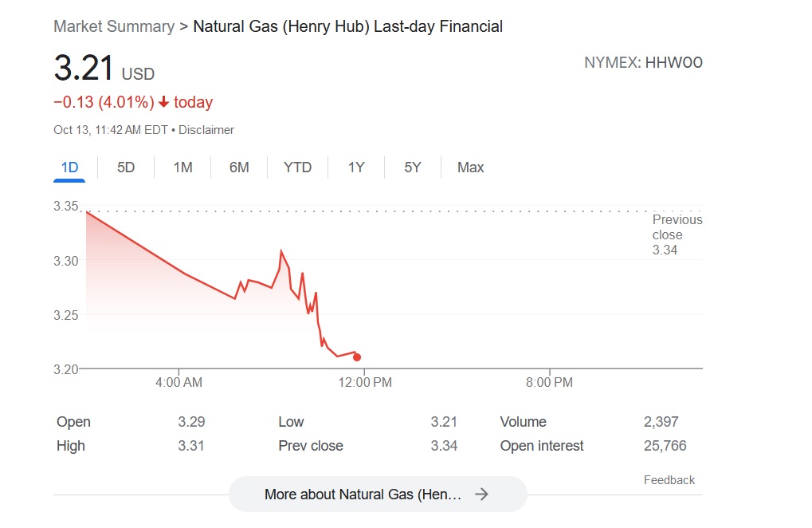Click the 12:00 PM axis marker

[365, 382]
